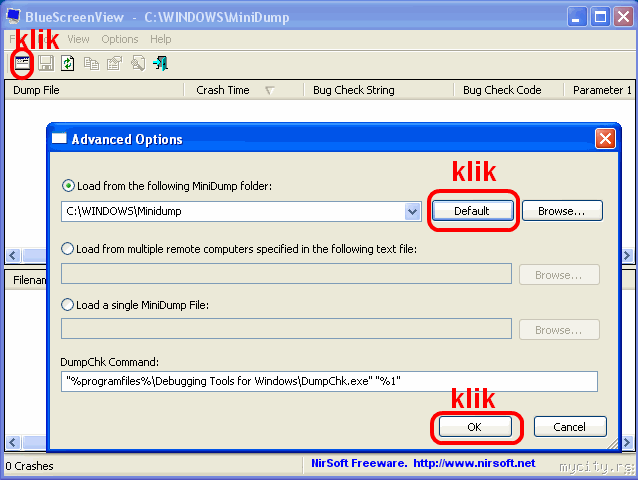
Task: Open Advanced Options toolbar icon
Action: (22, 63)
